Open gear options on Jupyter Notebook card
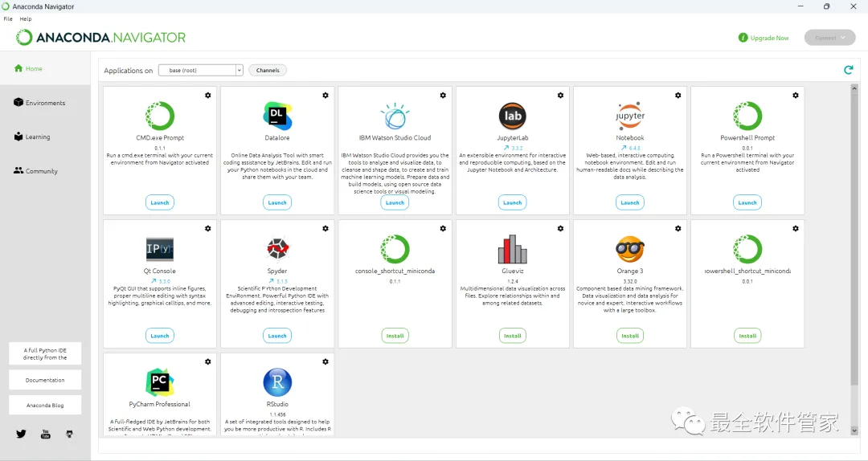The height and width of the screenshot is (461, 868). point(678,96)
